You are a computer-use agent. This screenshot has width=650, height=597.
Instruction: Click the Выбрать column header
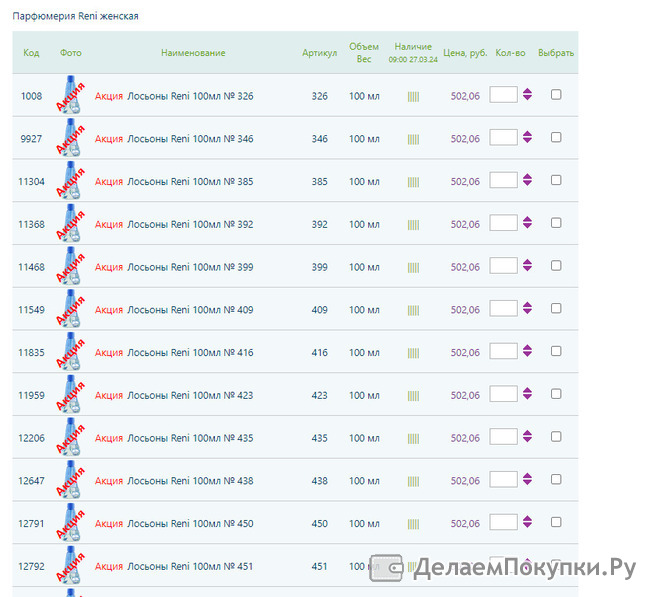click(556, 53)
